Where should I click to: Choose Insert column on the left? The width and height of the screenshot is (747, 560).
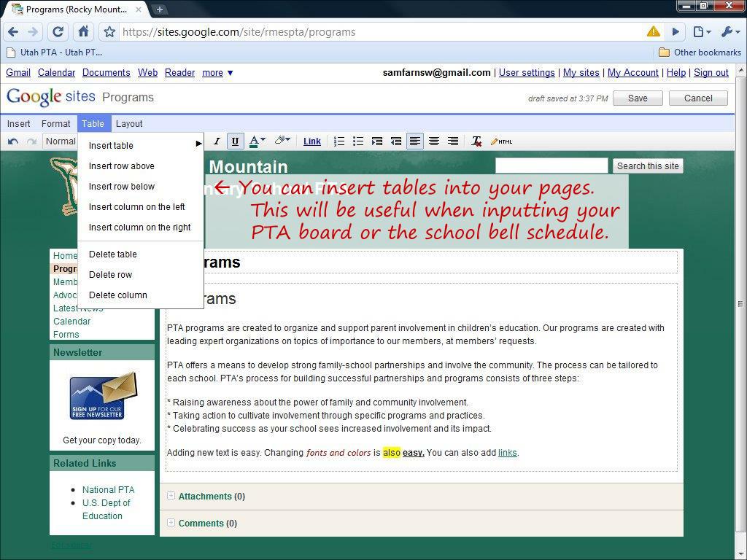141,206
